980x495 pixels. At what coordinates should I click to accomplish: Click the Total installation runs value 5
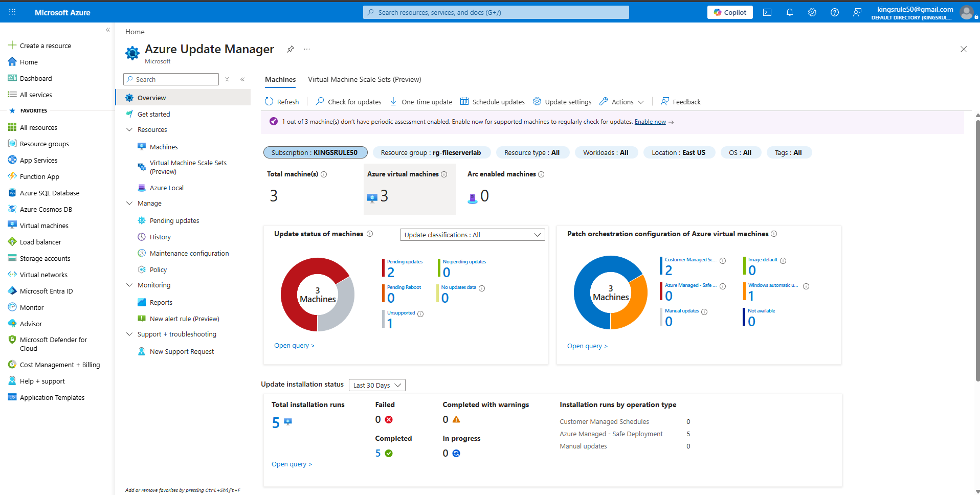pos(276,423)
